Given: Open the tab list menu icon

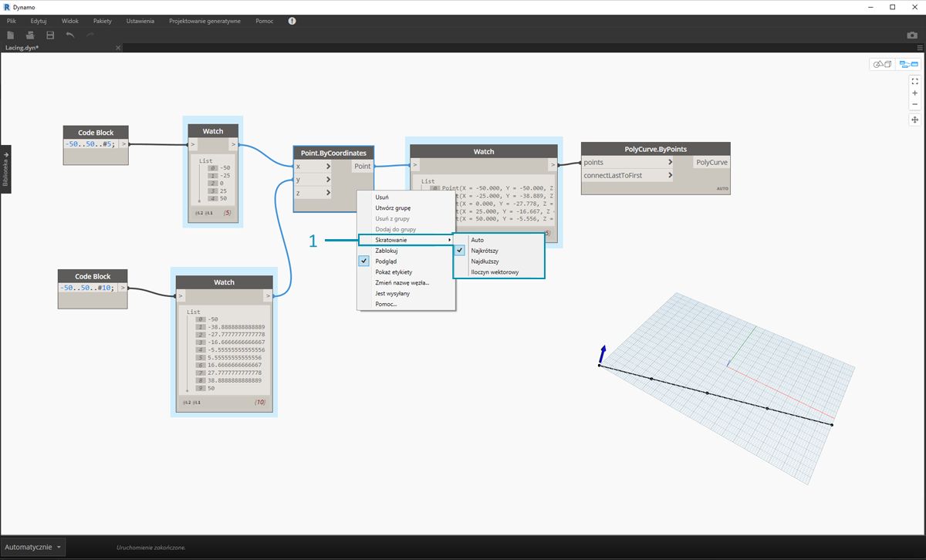Looking at the screenshot, I should (x=920, y=48).
